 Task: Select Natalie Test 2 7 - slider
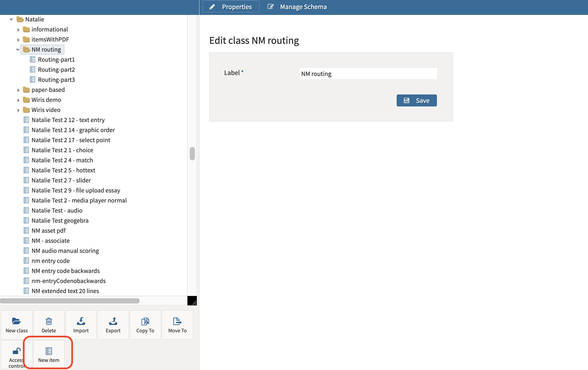[x=61, y=180]
